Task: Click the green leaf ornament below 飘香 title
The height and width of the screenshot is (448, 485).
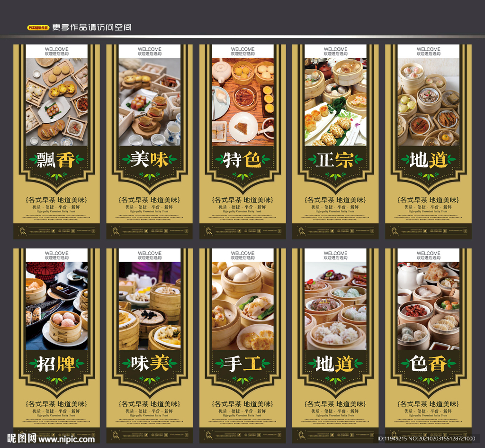Action: tap(57, 176)
